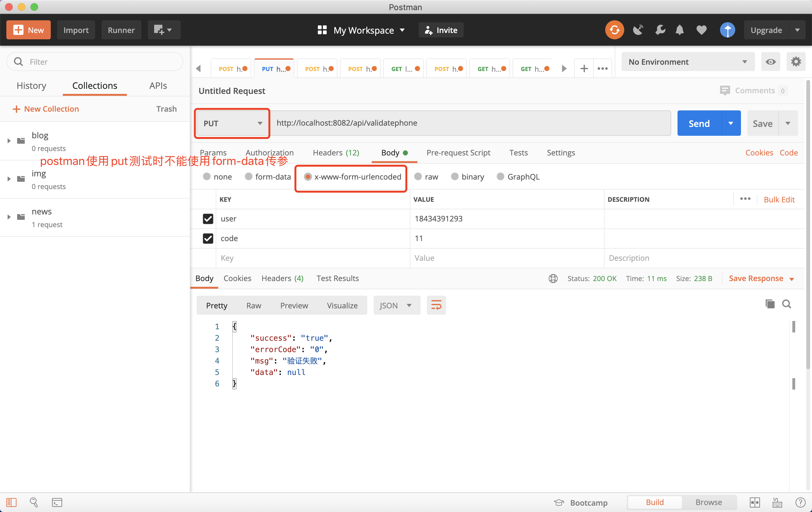This screenshot has height=512, width=812.
Task: Click the environment quick look eye icon
Action: pyautogui.click(x=770, y=62)
